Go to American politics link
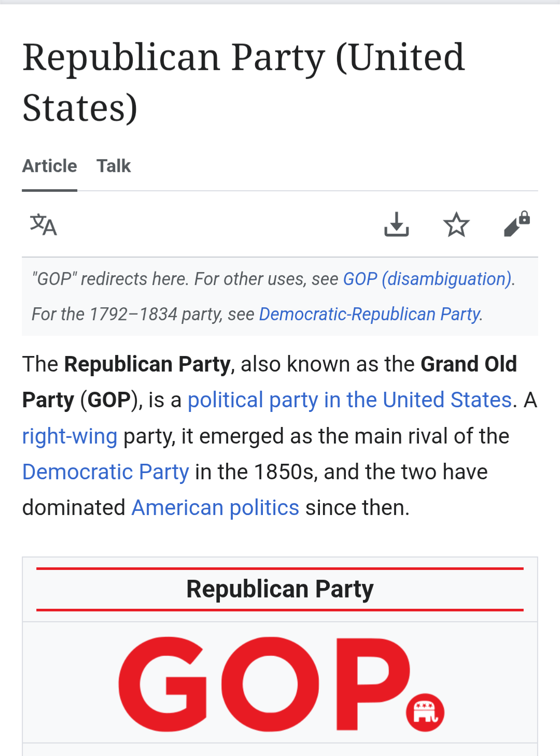The height and width of the screenshot is (756, 560). [x=215, y=508]
